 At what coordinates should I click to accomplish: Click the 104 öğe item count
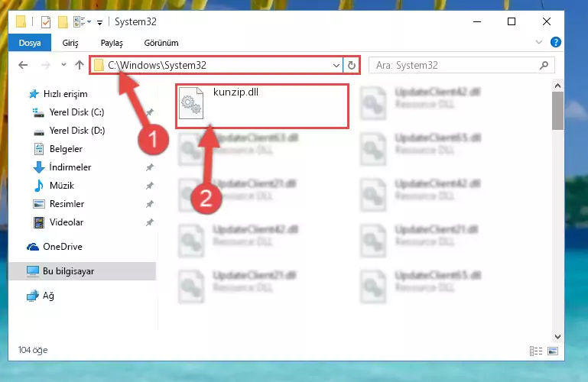point(33,350)
